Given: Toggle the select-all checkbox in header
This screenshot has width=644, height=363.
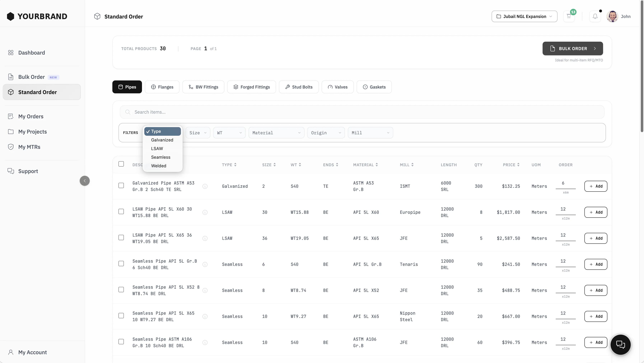Looking at the screenshot, I should tap(121, 164).
